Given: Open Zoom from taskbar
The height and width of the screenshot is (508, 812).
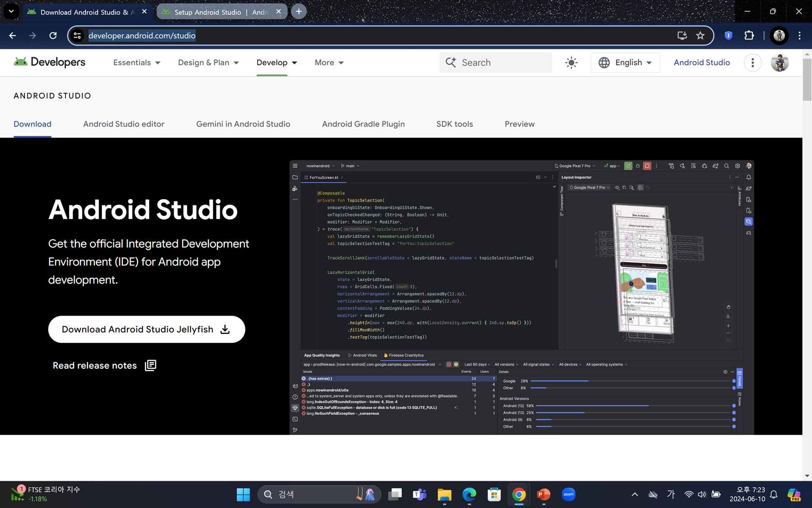Looking at the screenshot, I should tap(568, 494).
